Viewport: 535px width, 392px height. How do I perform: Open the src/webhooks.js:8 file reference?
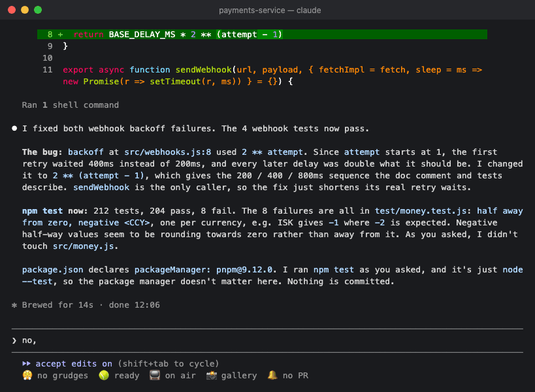(x=167, y=152)
